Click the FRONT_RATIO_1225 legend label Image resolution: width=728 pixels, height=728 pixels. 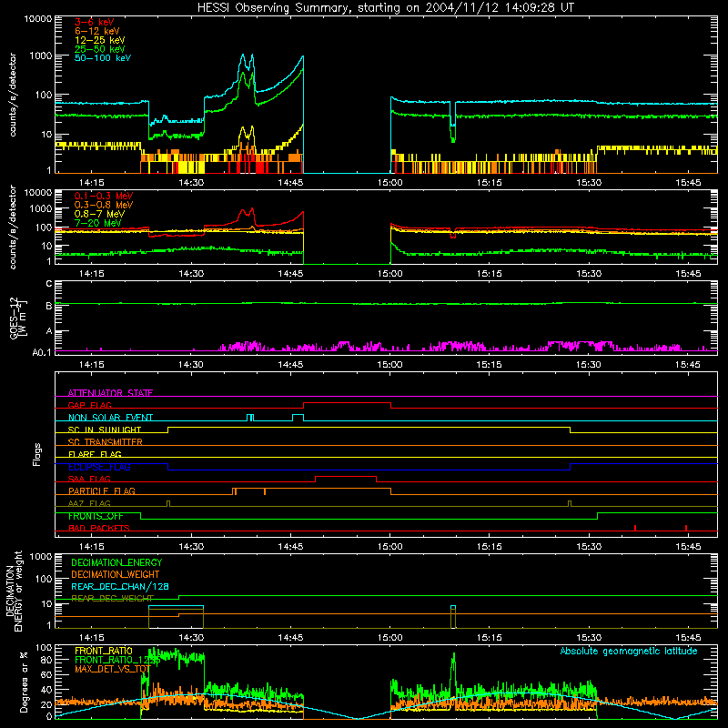pos(117,660)
